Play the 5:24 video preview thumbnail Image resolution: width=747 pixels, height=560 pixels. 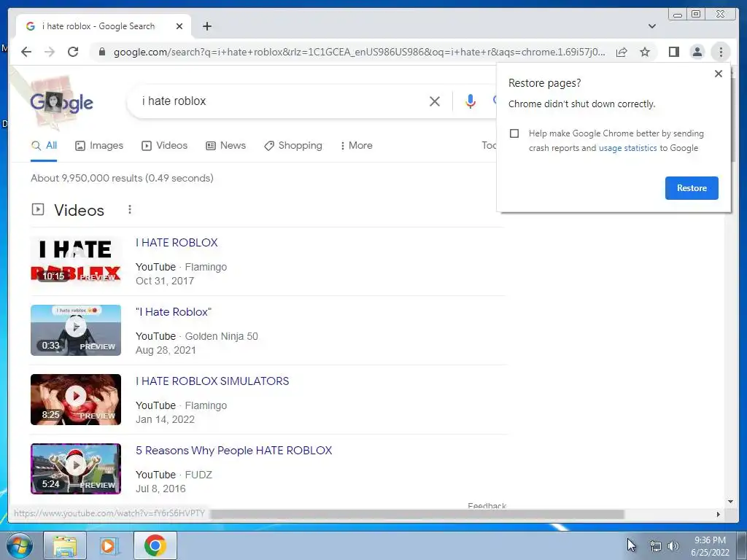(76, 469)
